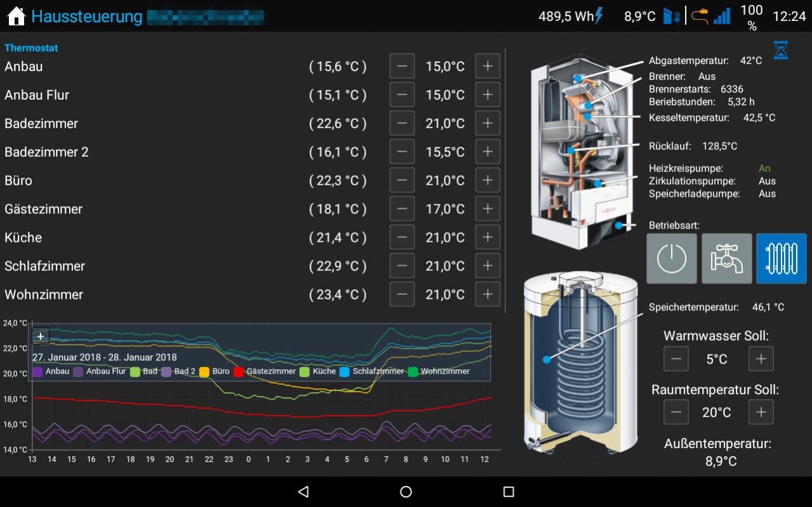Select the hot water faucet operating mode
Viewport: 812px width, 507px height.
(x=726, y=258)
